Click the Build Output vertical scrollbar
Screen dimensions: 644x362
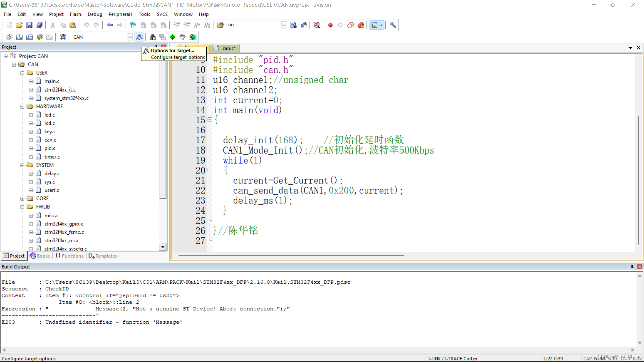click(x=640, y=308)
